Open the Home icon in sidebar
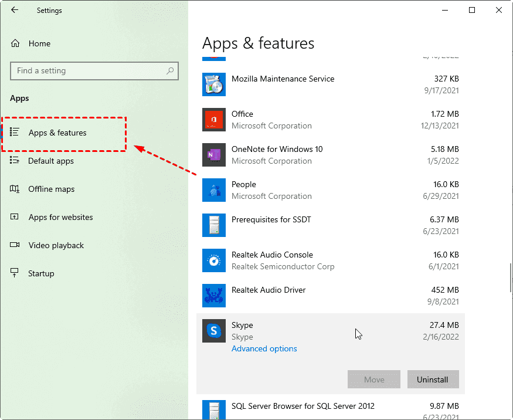The height and width of the screenshot is (420, 513). pyautogui.click(x=15, y=43)
